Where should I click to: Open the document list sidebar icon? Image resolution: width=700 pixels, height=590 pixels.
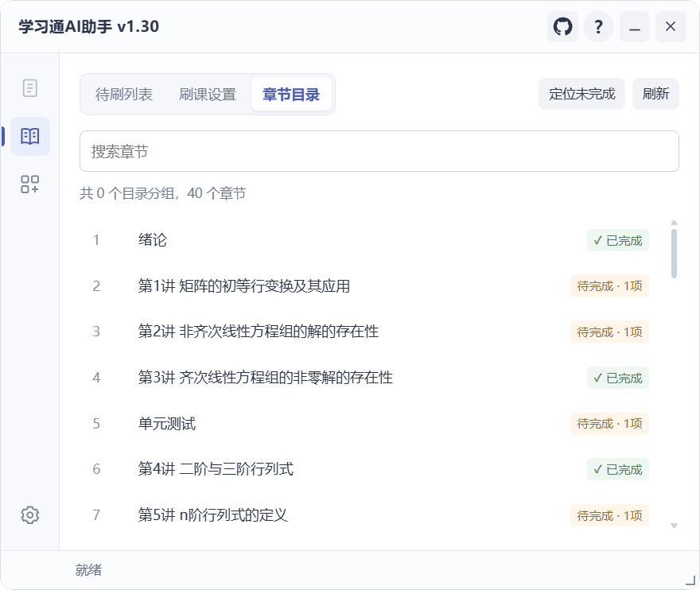(30, 88)
